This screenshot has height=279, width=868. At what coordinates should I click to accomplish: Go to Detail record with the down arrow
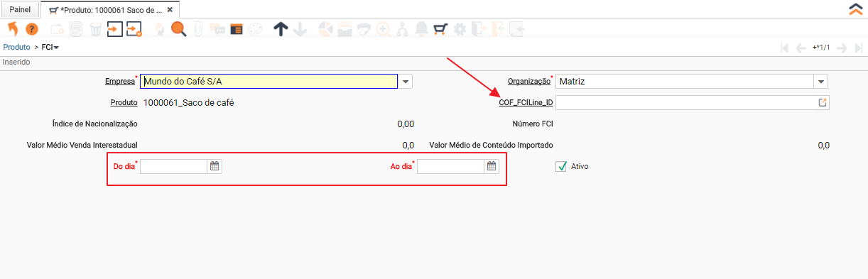[300, 29]
